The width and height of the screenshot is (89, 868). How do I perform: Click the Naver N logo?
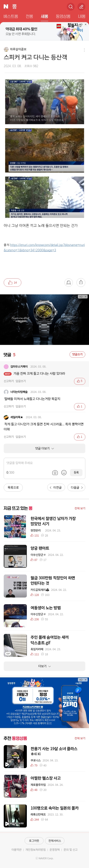tap(6, 6)
